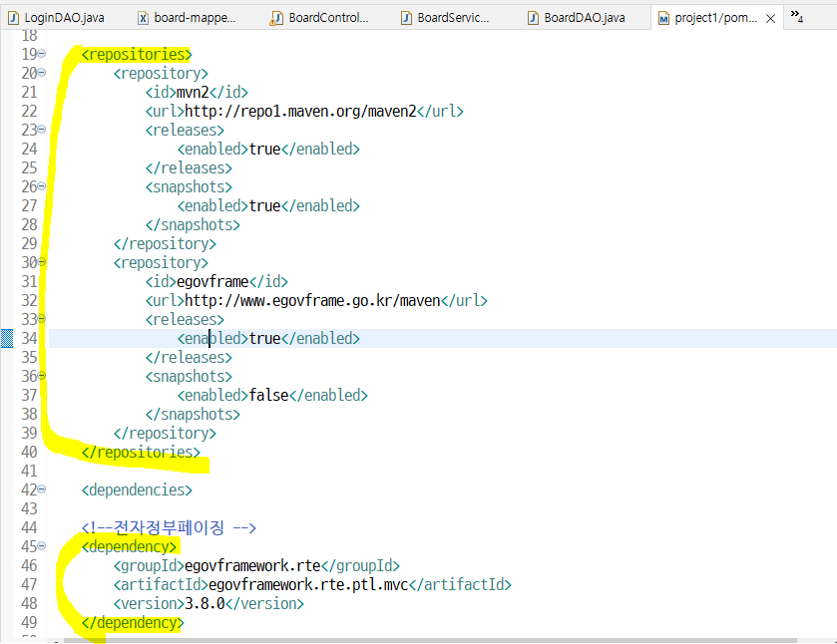Click the LoginDAO.java Java file icon
Image resolution: width=837 pixels, height=644 pixels.
pyautogui.click(x=13, y=18)
